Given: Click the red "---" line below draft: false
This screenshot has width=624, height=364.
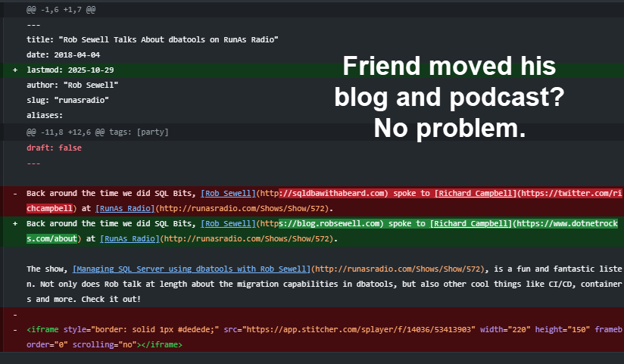Looking at the screenshot, I should point(33,163).
